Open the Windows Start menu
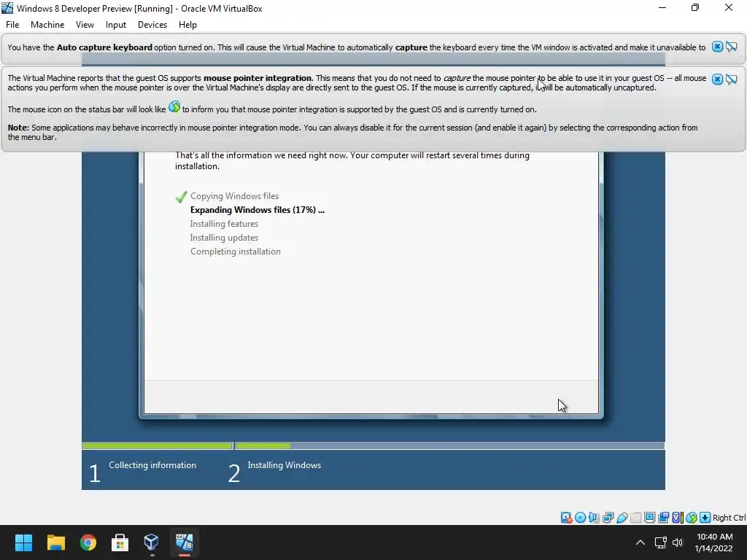This screenshot has width=747, height=560. click(23, 542)
